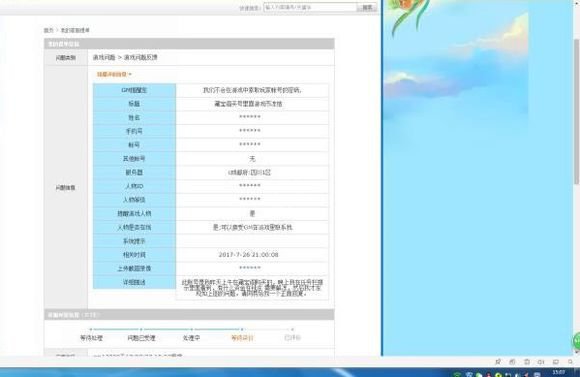Select the 人物ID label cell

[134, 186]
